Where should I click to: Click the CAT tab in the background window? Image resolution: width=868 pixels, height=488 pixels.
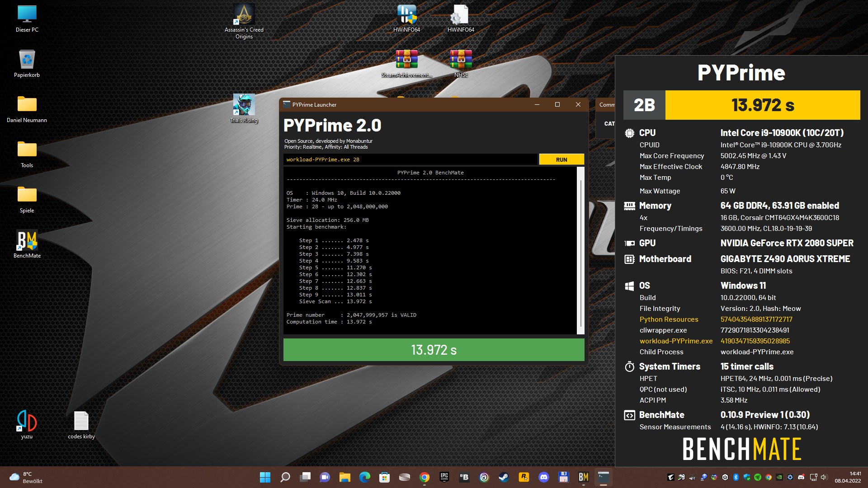click(x=609, y=123)
